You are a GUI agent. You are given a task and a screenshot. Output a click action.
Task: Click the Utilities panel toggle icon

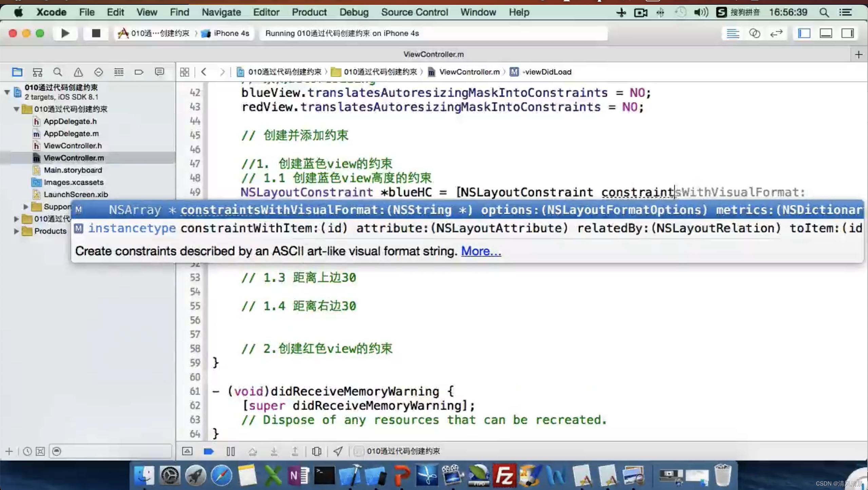pos(848,33)
